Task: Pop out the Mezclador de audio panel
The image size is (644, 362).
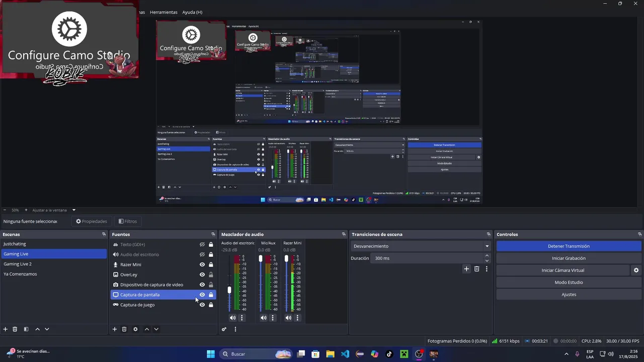Action: pyautogui.click(x=344, y=234)
